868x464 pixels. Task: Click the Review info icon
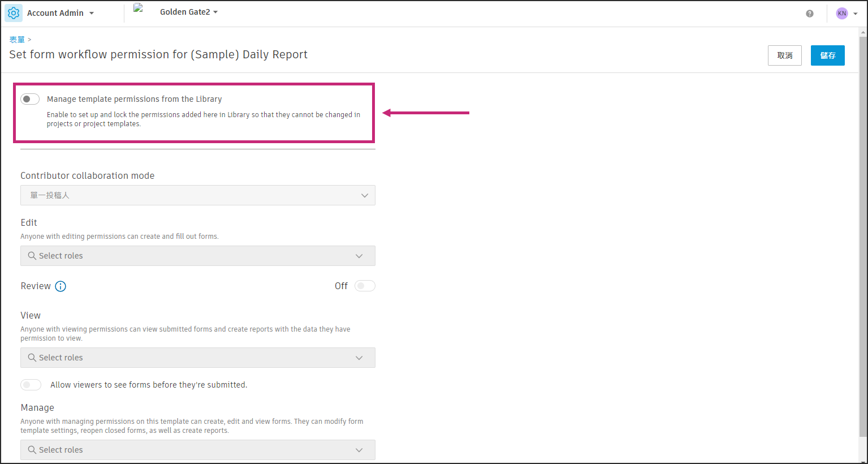coord(61,286)
